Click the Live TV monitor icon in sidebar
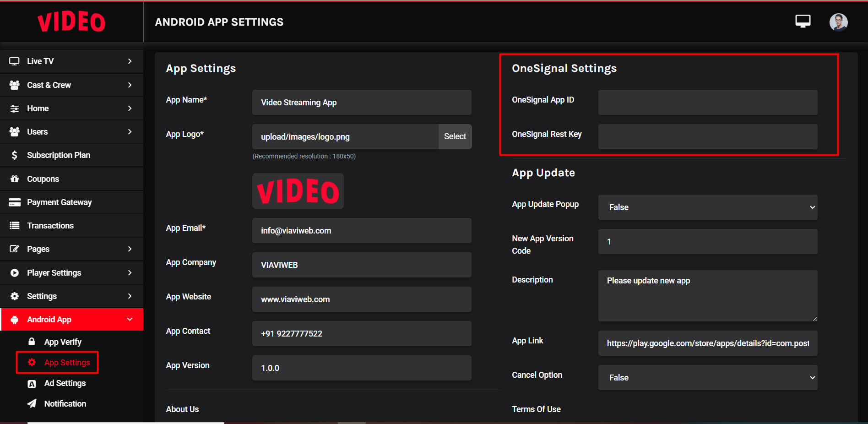The height and width of the screenshot is (424, 868). (15, 61)
